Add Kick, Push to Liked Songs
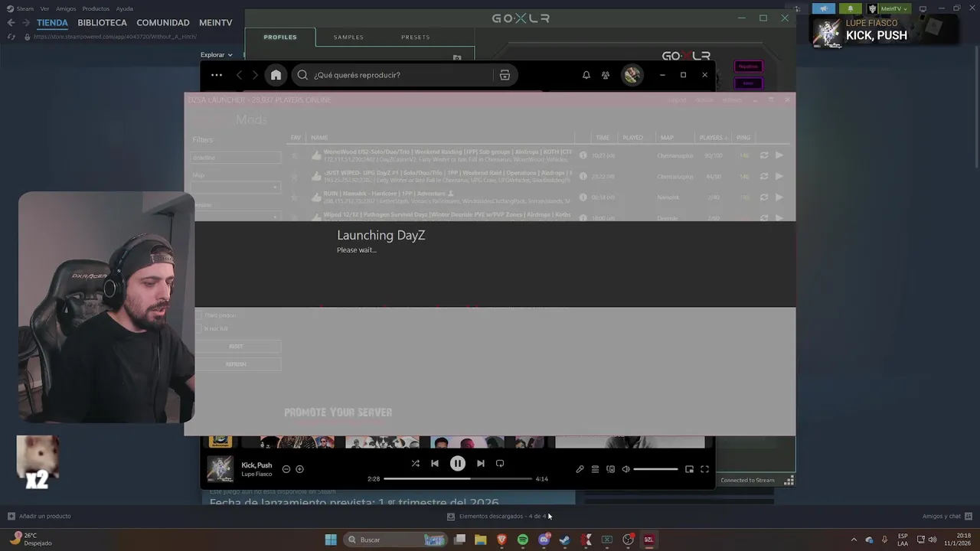This screenshot has height=551, width=980. 299,469
